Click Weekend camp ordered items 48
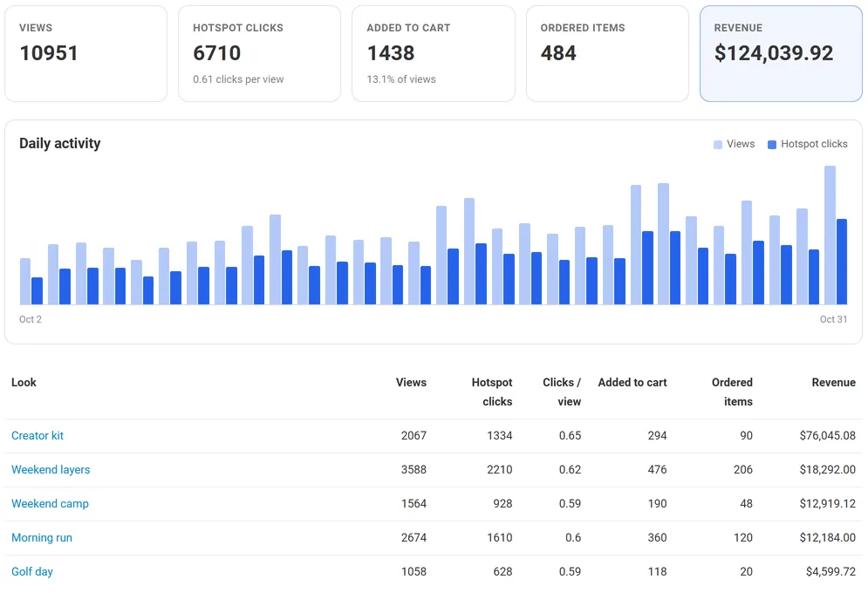Image resolution: width=868 pixels, height=593 pixels. pyautogui.click(x=746, y=503)
